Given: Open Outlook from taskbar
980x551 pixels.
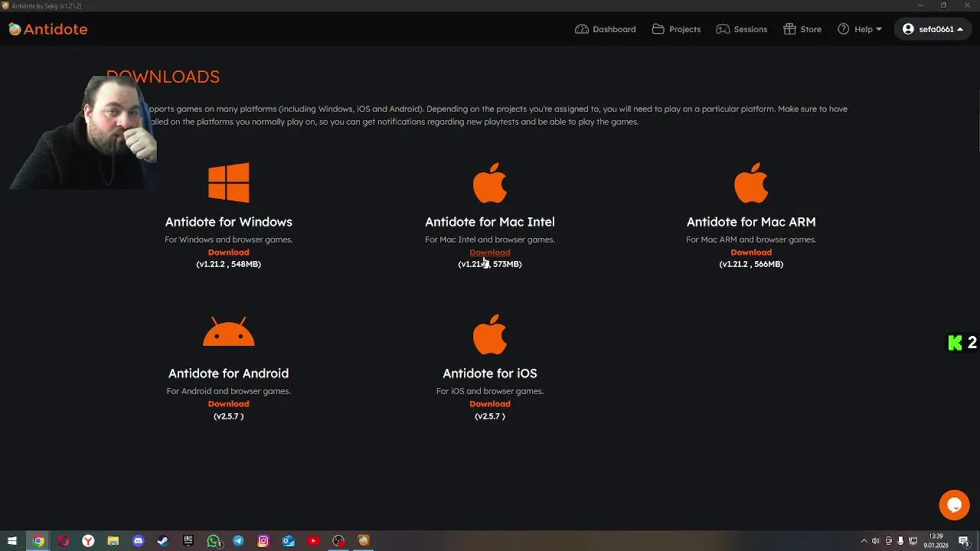Looking at the screenshot, I should [x=289, y=541].
